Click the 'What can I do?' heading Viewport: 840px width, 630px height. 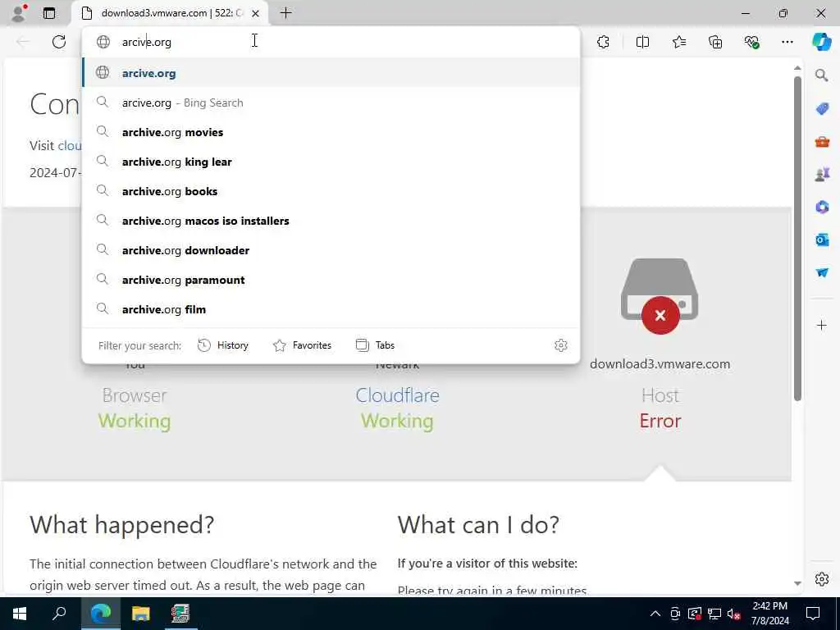[478, 524]
